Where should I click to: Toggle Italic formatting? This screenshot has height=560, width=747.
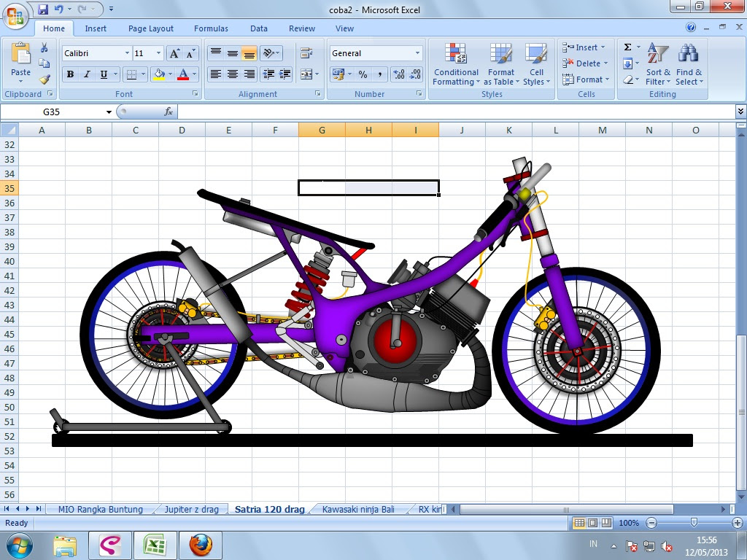[87, 74]
